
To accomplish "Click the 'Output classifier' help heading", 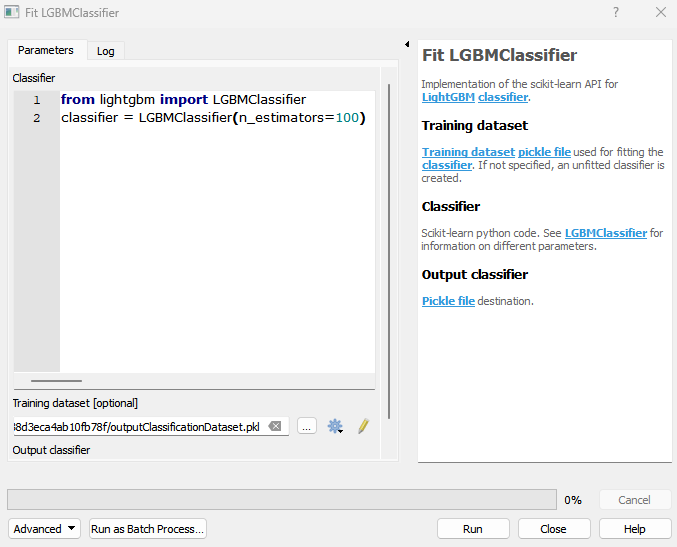I will point(475,275).
